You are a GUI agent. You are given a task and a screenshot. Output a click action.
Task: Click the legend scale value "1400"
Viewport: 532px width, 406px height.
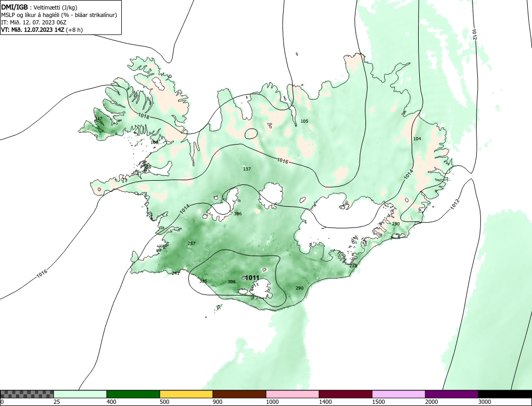coord(325,402)
